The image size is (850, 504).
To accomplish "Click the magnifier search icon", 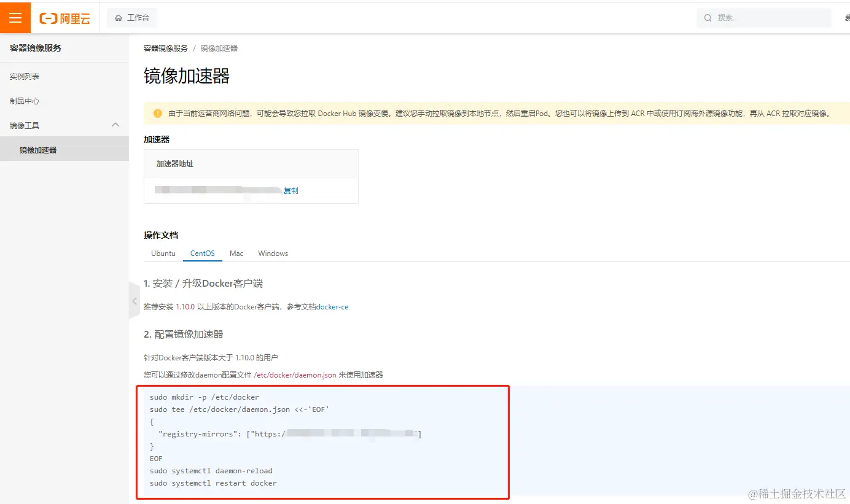I will click(708, 18).
